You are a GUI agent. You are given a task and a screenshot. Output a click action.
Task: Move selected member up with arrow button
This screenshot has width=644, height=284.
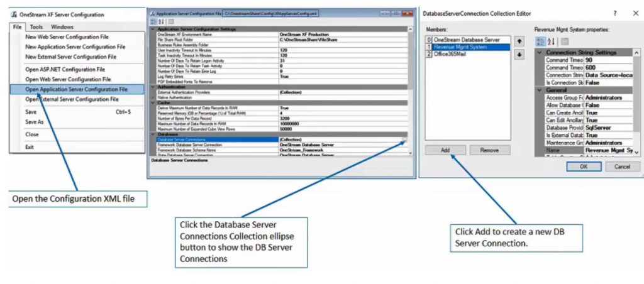click(519, 41)
